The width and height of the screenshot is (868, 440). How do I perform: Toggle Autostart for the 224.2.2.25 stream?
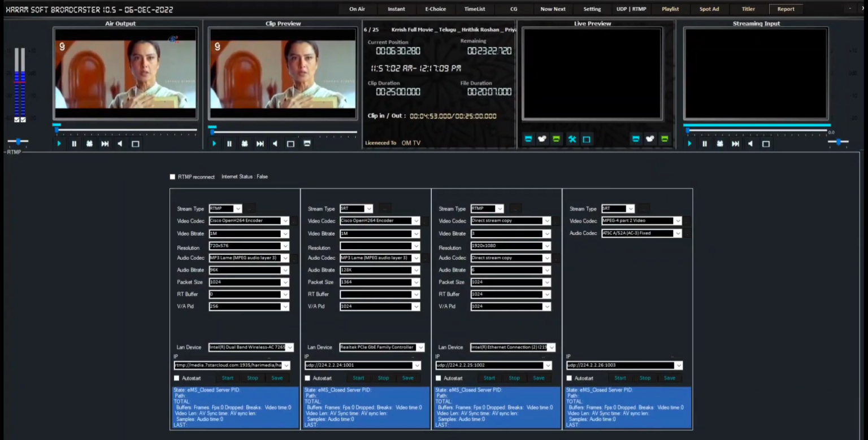tap(439, 378)
